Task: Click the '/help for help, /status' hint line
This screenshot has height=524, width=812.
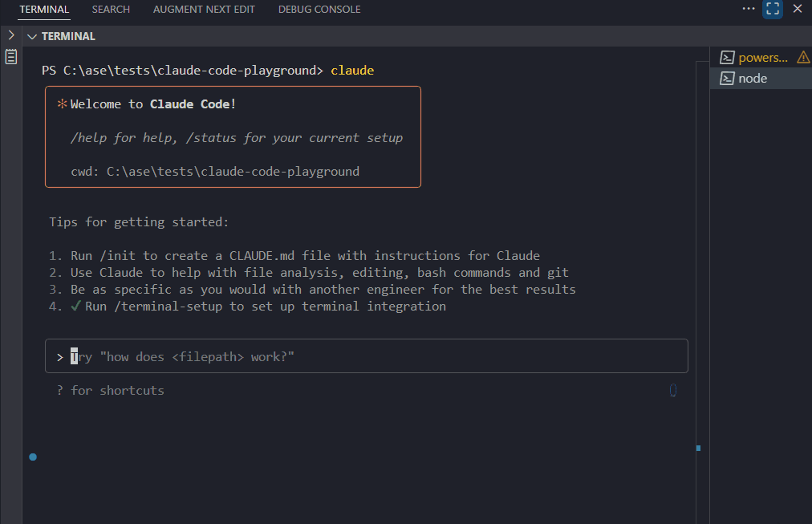Action: tap(237, 138)
